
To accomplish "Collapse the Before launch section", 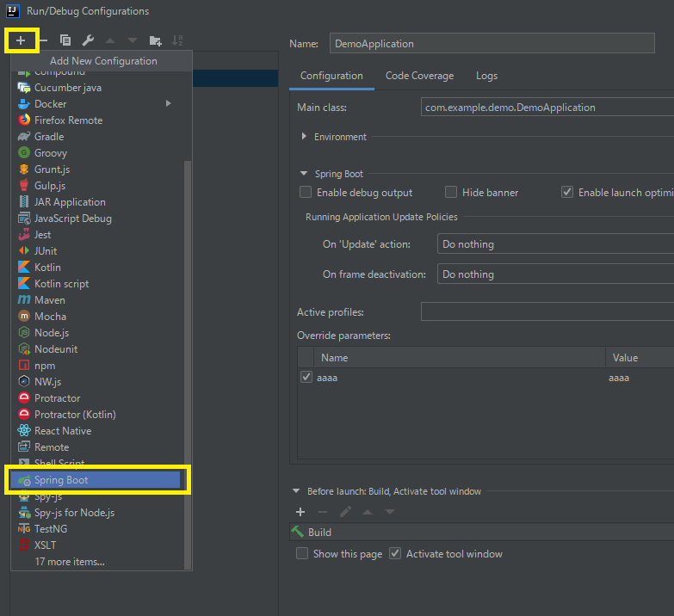I will click(x=296, y=490).
